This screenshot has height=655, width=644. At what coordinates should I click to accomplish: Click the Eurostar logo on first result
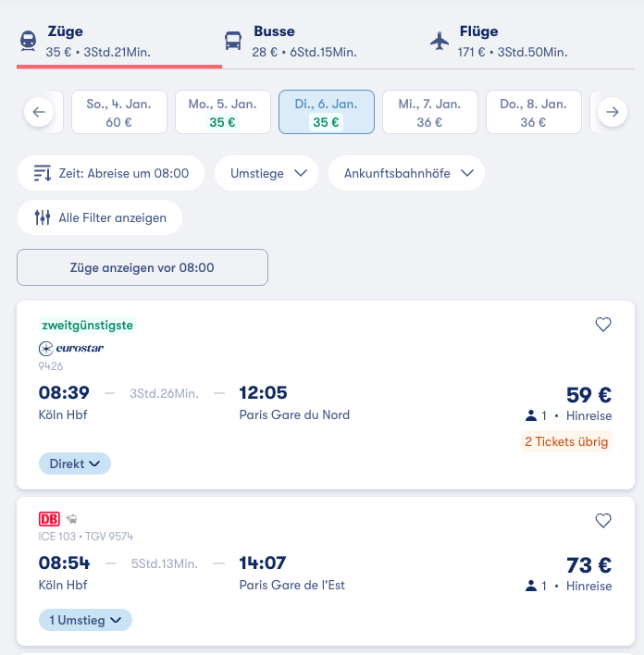tap(71, 348)
